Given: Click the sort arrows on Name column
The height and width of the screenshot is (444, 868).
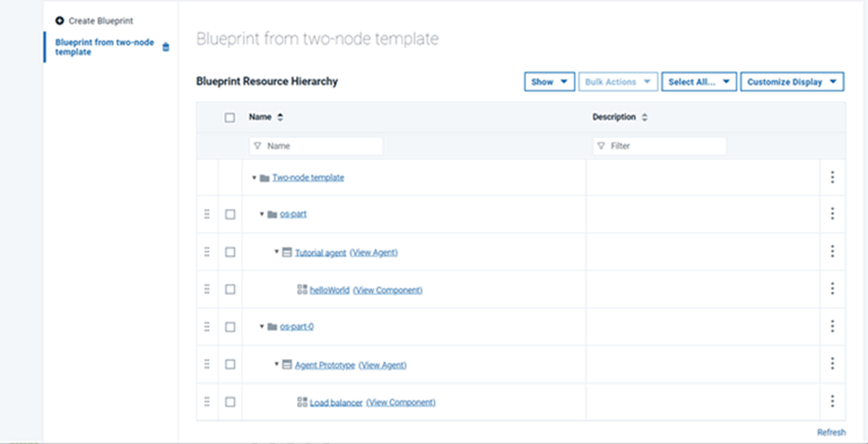Looking at the screenshot, I should tap(281, 117).
